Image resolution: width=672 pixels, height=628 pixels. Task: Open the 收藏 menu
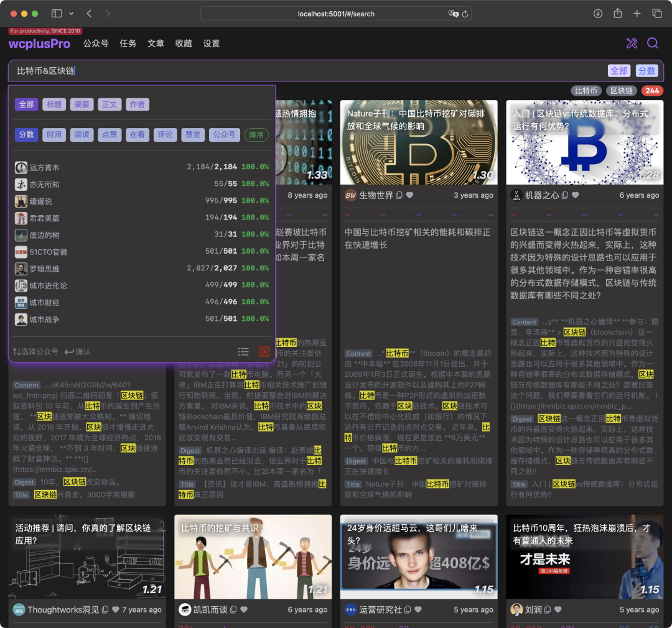[x=184, y=44]
